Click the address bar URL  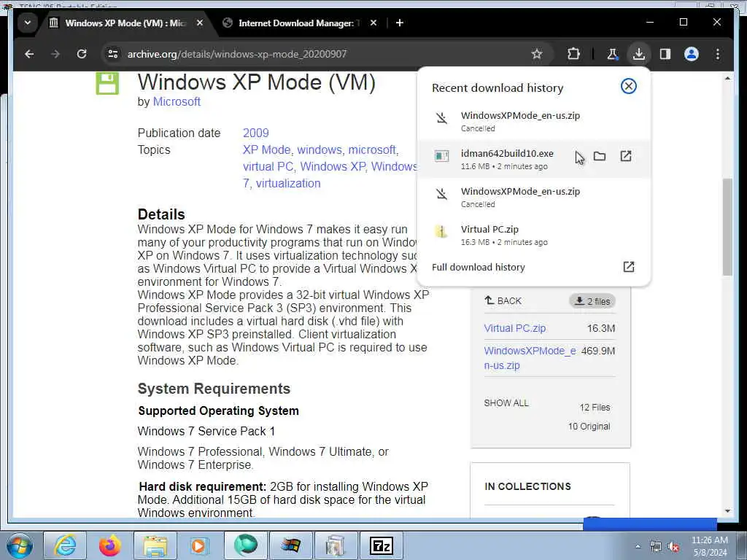coord(237,54)
